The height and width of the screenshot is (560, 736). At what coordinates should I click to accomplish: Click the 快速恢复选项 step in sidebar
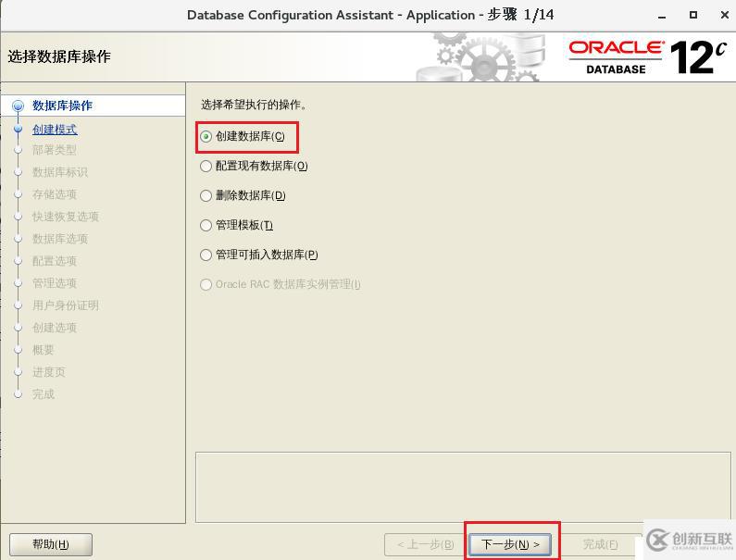(65, 217)
